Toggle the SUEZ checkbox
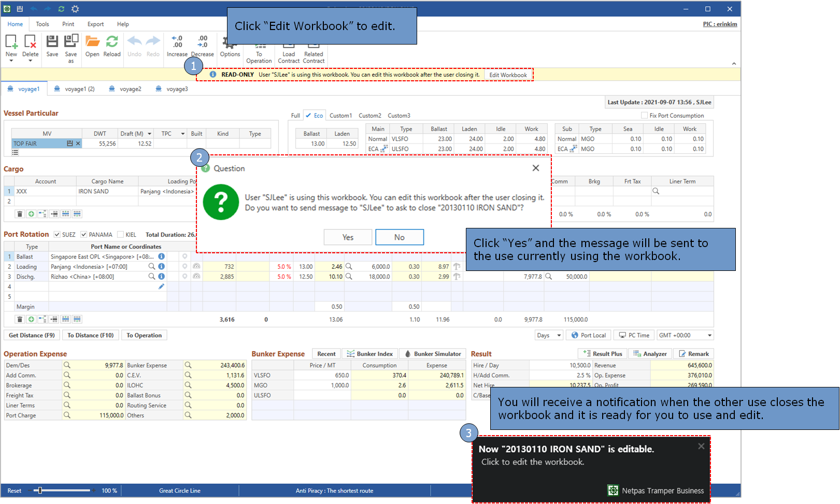 pos(57,235)
